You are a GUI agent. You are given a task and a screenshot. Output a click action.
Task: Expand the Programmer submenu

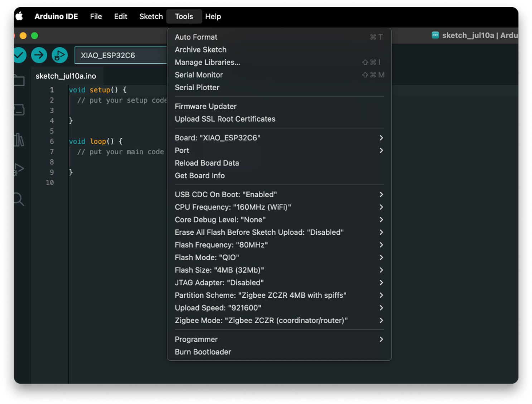coord(279,339)
